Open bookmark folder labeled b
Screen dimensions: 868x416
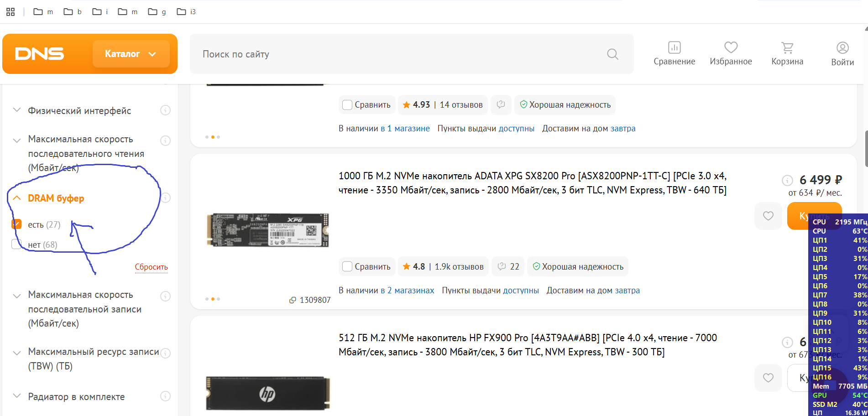pyautogui.click(x=73, y=12)
